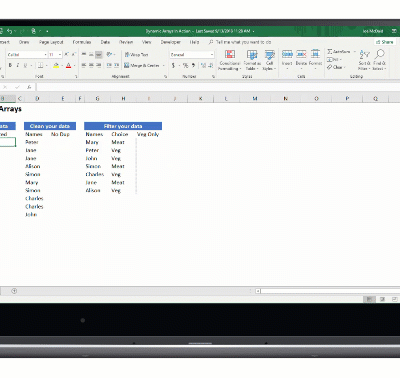Click the Increase Indent icon

click(x=116, y=65)
